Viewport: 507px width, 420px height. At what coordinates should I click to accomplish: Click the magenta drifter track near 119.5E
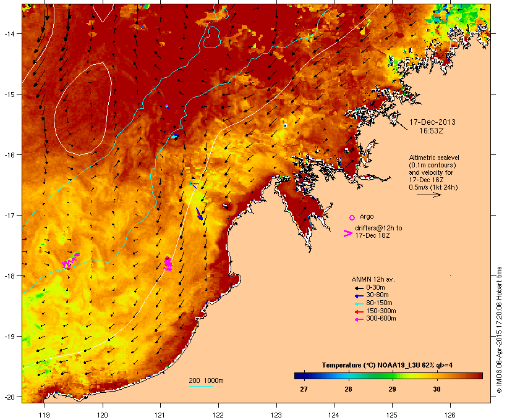pyautogui.click(x=70, y=261)
